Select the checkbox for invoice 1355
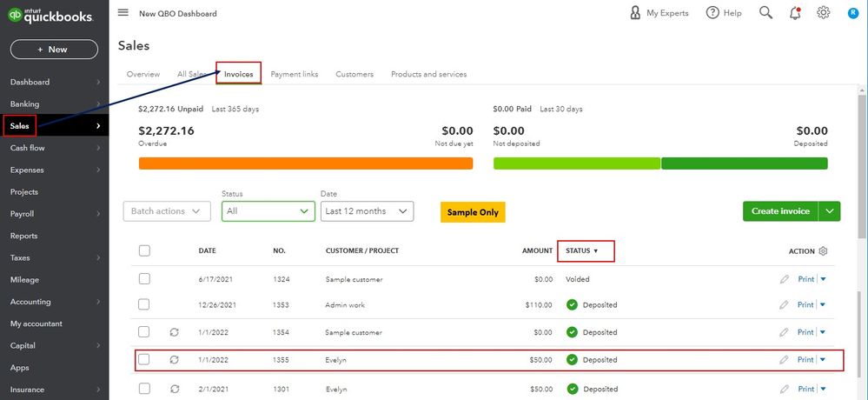This screenshot has width=868, height=400. point(144,359)
